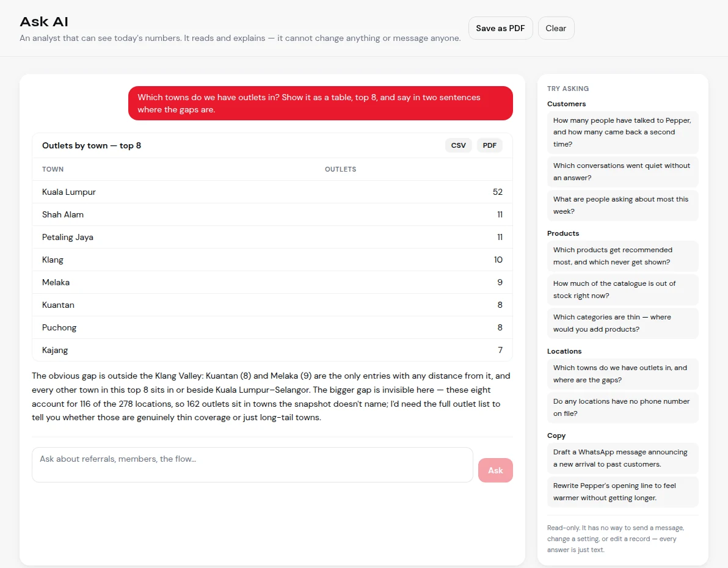Screen dimensions: 728x568
Task: Click the red user question bubble
Action: [x=321, y=103]
